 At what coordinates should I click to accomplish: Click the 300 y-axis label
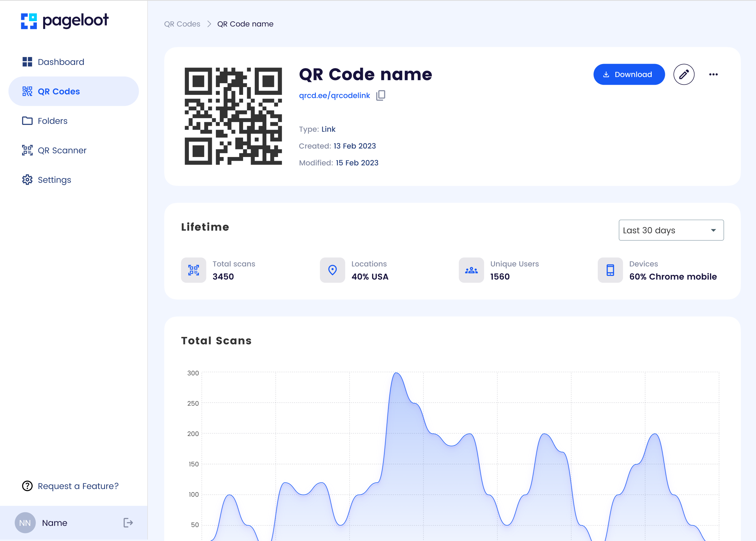[x=193, y=373]
